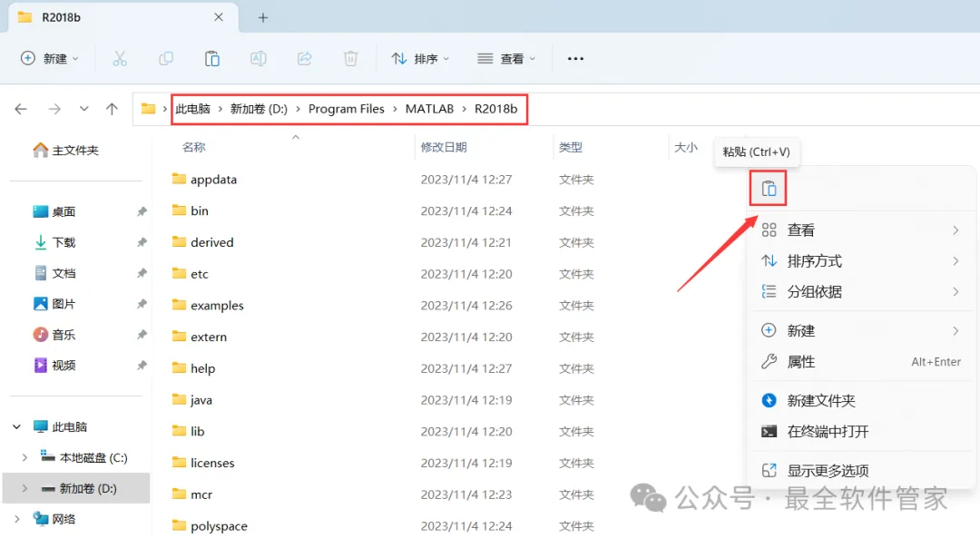Sort by 大小 column header
Image resolution: width=980 pixels, height=538 pixels.
pos(686,148)
